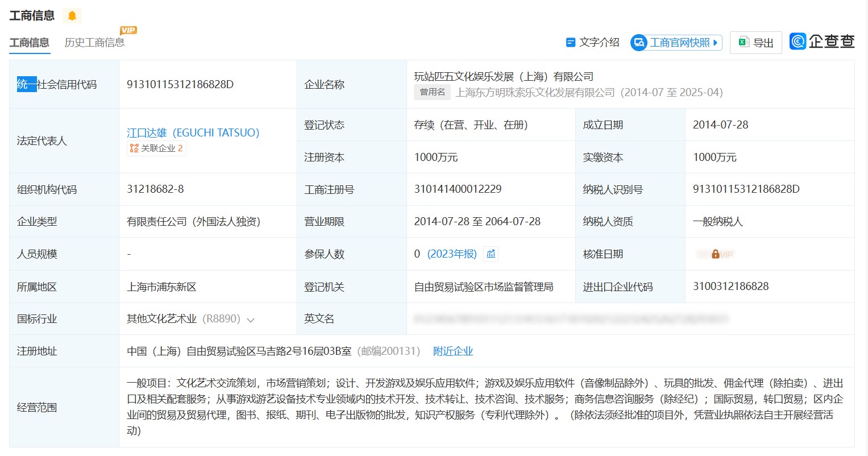
Task: Click import-export code 3100312186828
Action: tap(730, 287)
